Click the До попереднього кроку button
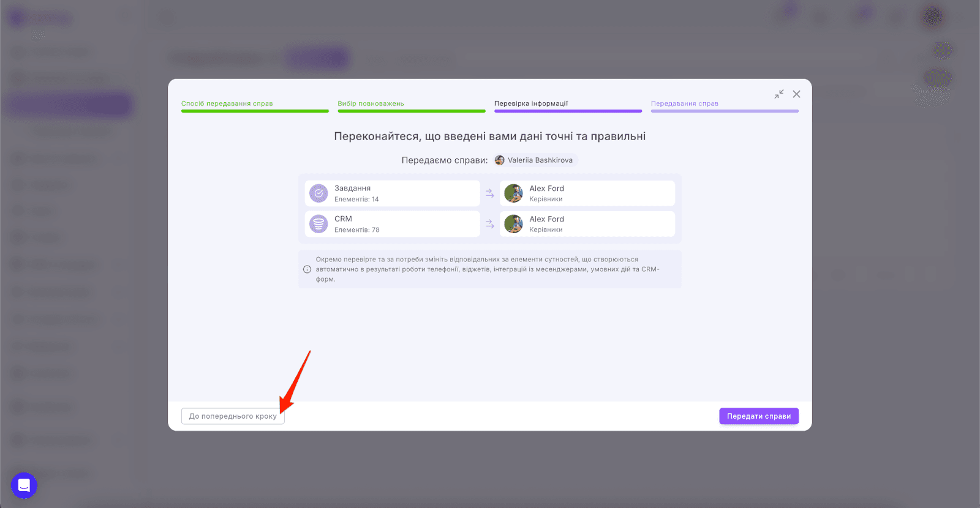This screenshot has width=980, height=508. point(233,416)
